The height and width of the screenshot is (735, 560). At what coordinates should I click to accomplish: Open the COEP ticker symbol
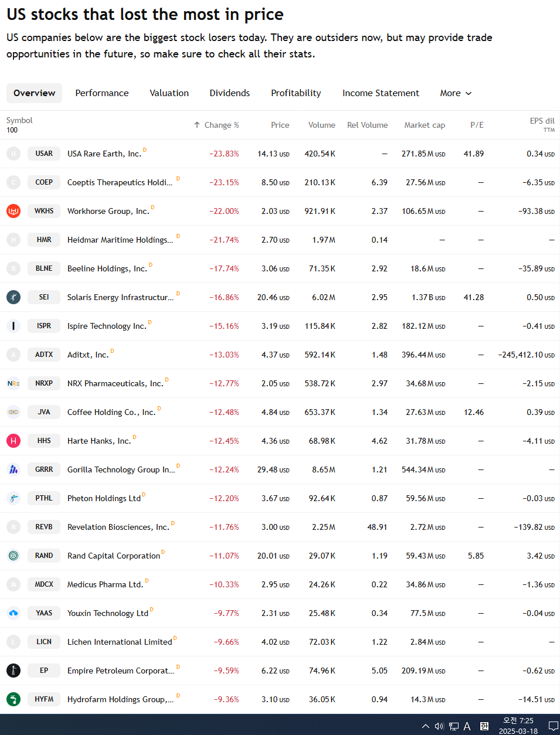[44, 182]
